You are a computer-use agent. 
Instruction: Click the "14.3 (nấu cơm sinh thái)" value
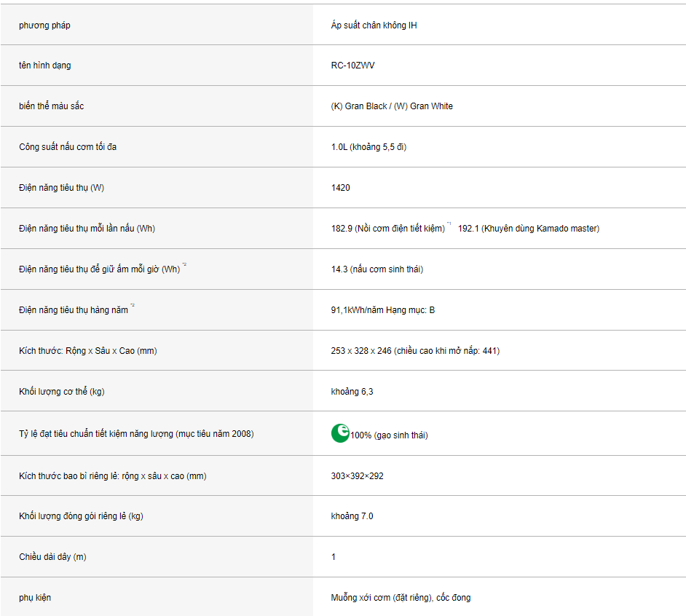pyautogui.click(x=376, y=269)
